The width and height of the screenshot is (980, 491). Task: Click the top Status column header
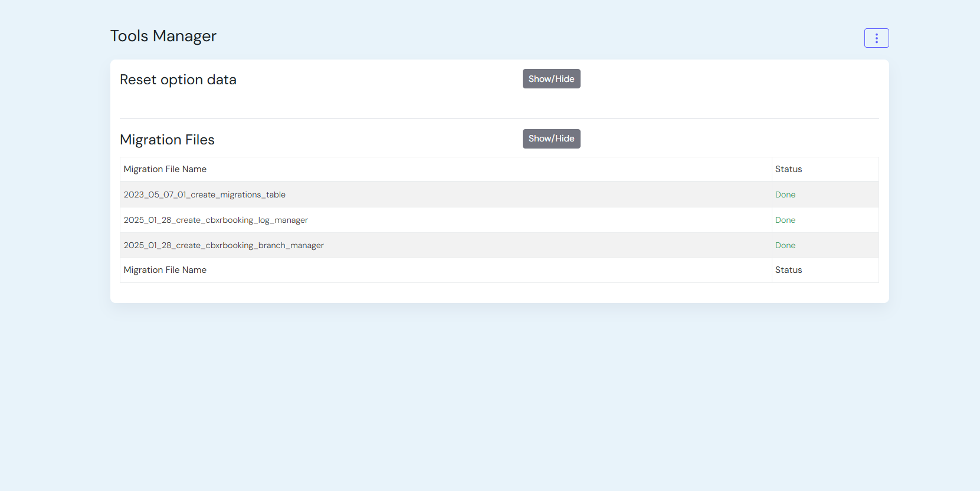[788, 169]
